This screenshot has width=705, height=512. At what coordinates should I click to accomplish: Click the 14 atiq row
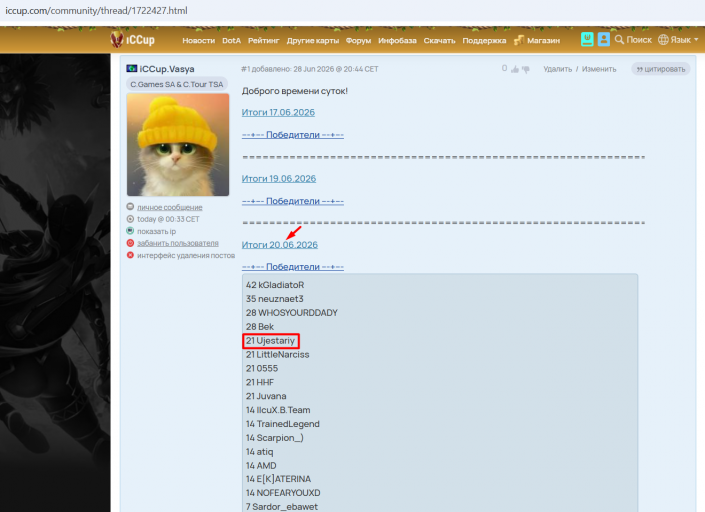(x=259, y=452)
